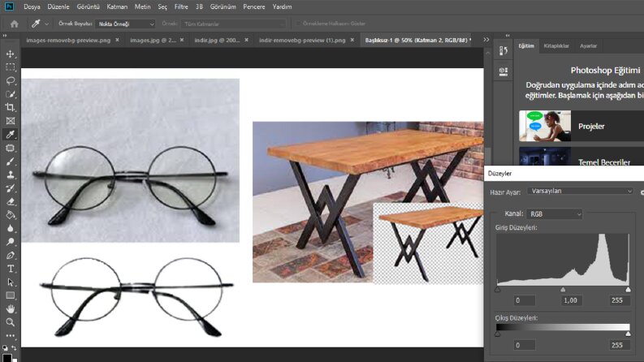644x362 pixels.
Task: Select the Blur tool
Action: click(11, 229)
